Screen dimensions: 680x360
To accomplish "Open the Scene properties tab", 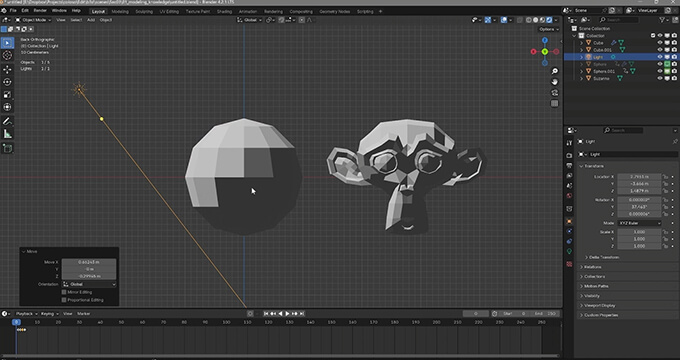I will coord(569,186).
